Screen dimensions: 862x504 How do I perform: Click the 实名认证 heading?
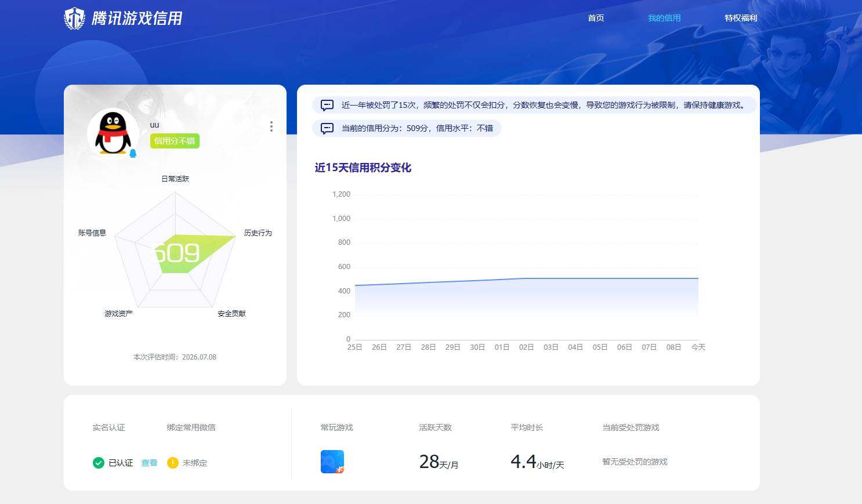tap(108, 427)
